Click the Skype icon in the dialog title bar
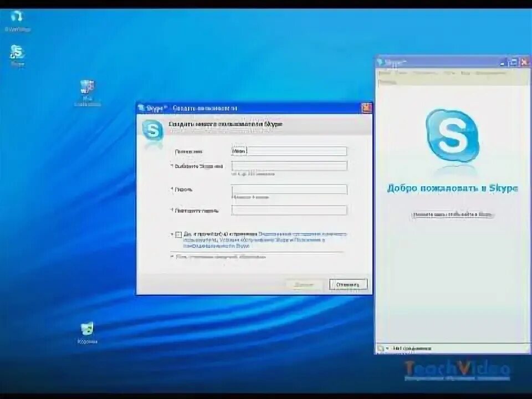The height and width of the screenshot is (399, 532). 141,108
